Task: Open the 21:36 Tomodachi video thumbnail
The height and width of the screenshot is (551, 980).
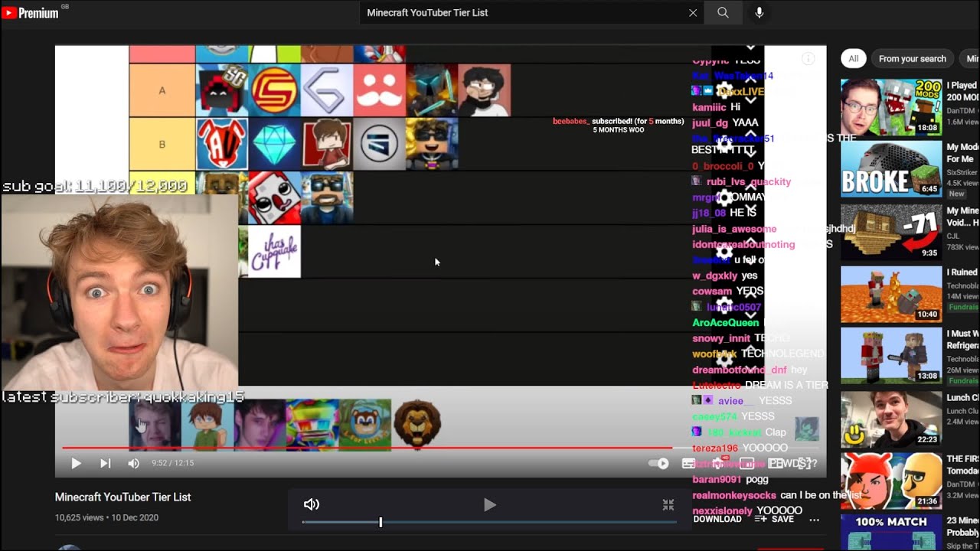Action: (x=891, y=481)
